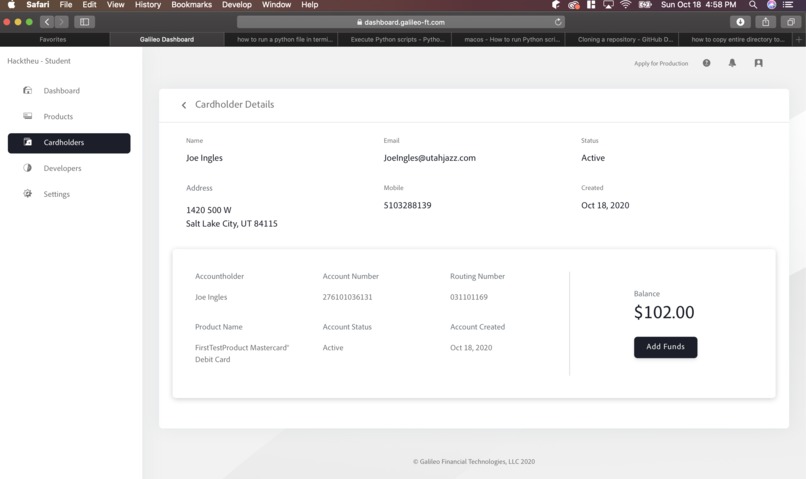
Task: Switch to the Favorites tab
Action: 53,40
